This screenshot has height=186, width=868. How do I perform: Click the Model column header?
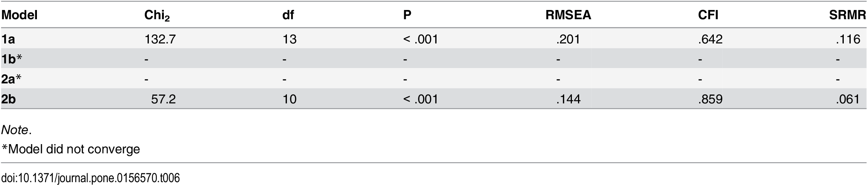point(19,15)
